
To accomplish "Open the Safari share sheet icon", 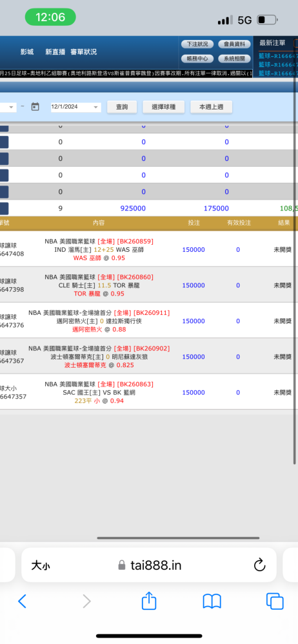I will [x=149, y=600].
